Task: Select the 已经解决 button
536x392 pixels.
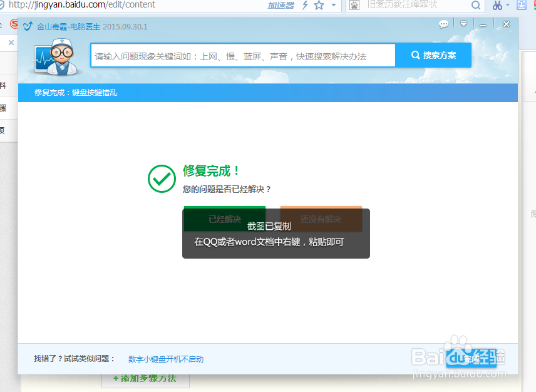Action: (x=224, y=219)
